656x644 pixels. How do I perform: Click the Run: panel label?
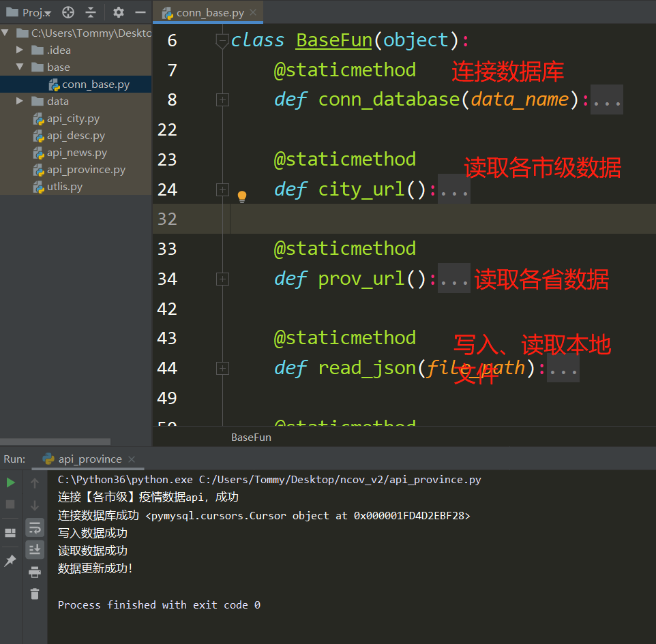tap(14, 459)
